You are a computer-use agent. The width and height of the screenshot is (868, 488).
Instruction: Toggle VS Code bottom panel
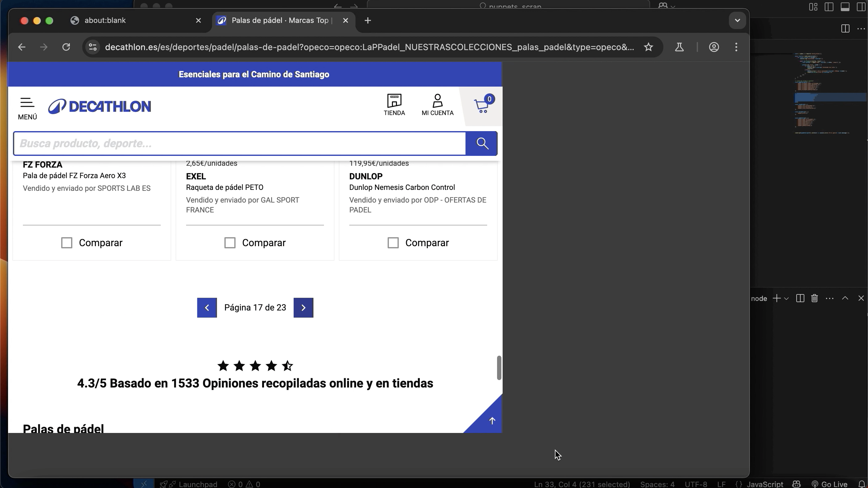tap(845, 7)
